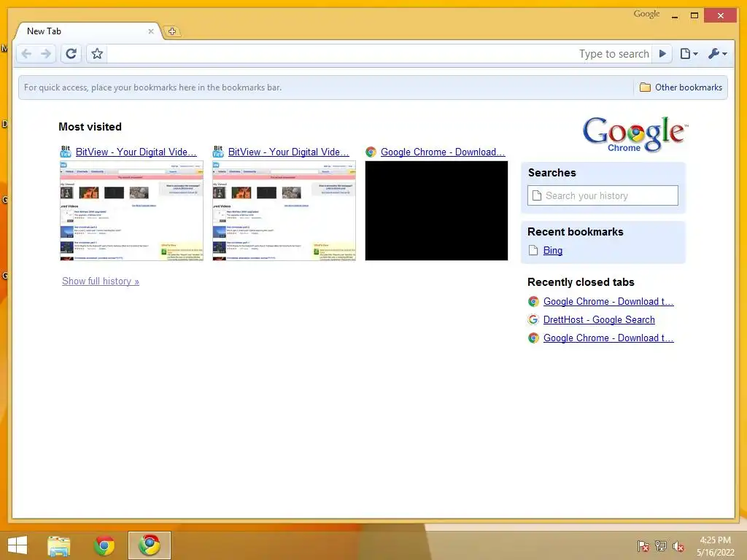The image size is (747, 560).
Task: Click the Recent bookmarks heading
Action: [x=575, y=232]
